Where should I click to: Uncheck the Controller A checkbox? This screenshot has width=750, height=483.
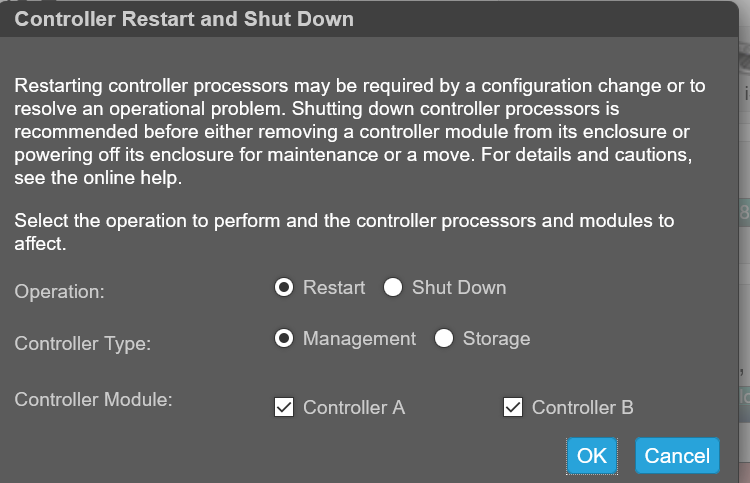(x=284, y=407)
